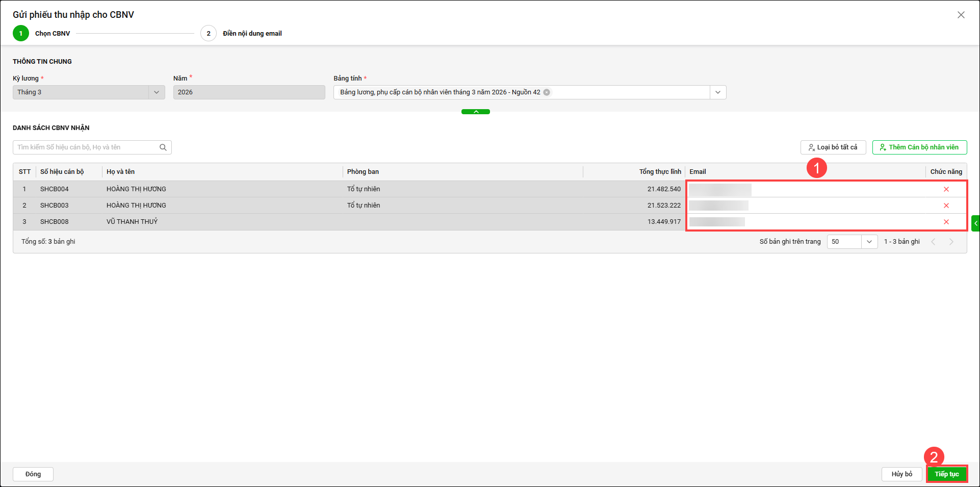The height and width of the screenshot is (487, 980).
Task: Open records per page dropdown
Action: click(x=869, y=242)
